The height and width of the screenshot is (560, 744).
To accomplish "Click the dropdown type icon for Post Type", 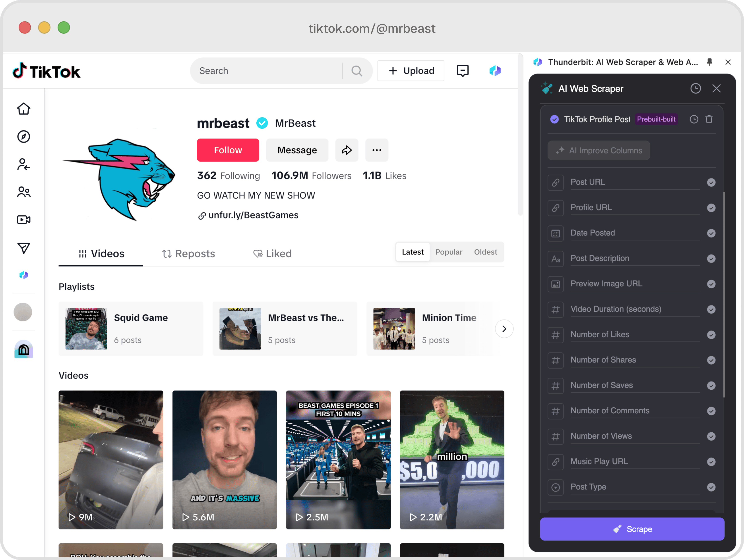I will point(556,487).
